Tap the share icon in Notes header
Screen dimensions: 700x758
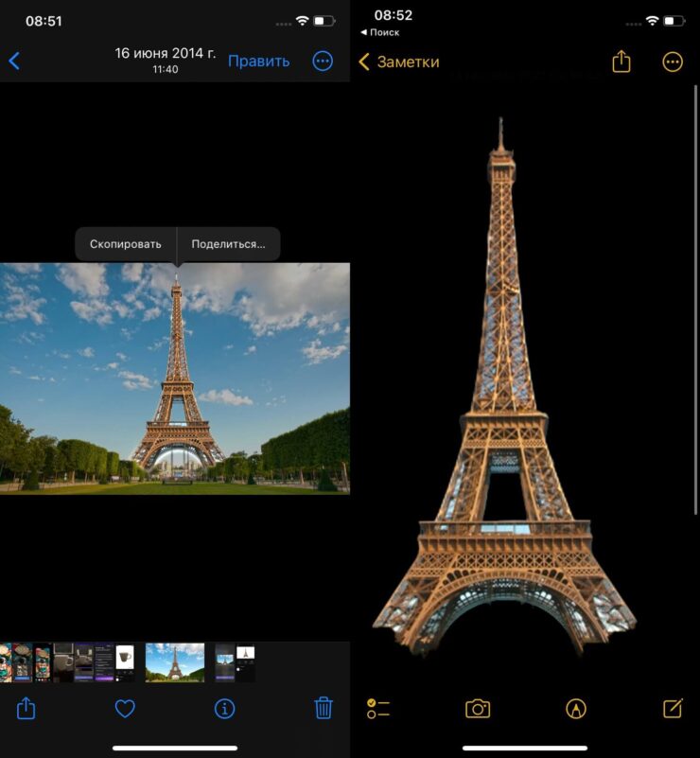[x=621, y=62]
